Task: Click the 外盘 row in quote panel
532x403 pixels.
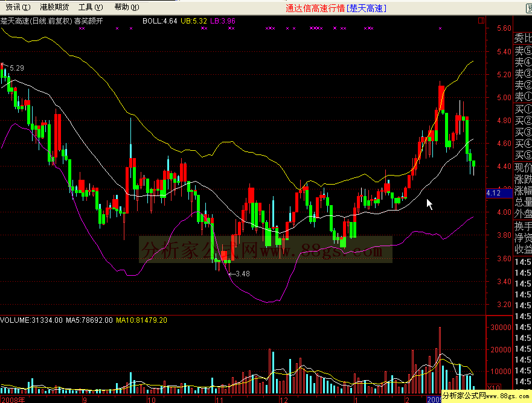Action: coord(523,214)
